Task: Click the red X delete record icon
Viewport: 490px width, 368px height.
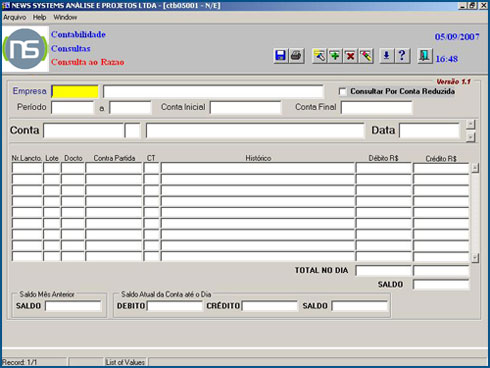Action: [x=350, y=56]
